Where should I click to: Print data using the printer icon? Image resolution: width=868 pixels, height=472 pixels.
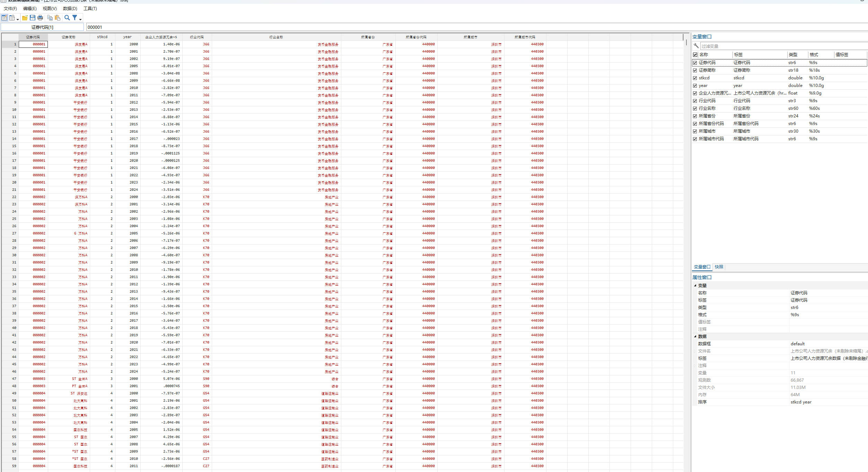(x=40, y=18)
